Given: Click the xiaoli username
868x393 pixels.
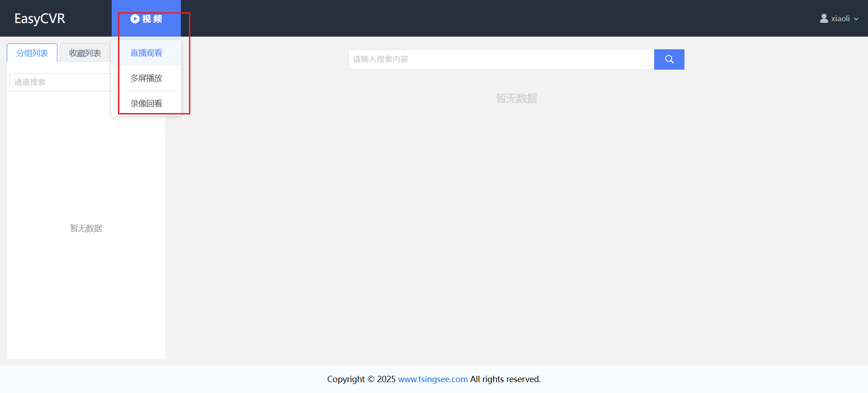Looking at the screenshot, I should coord(840,19).
